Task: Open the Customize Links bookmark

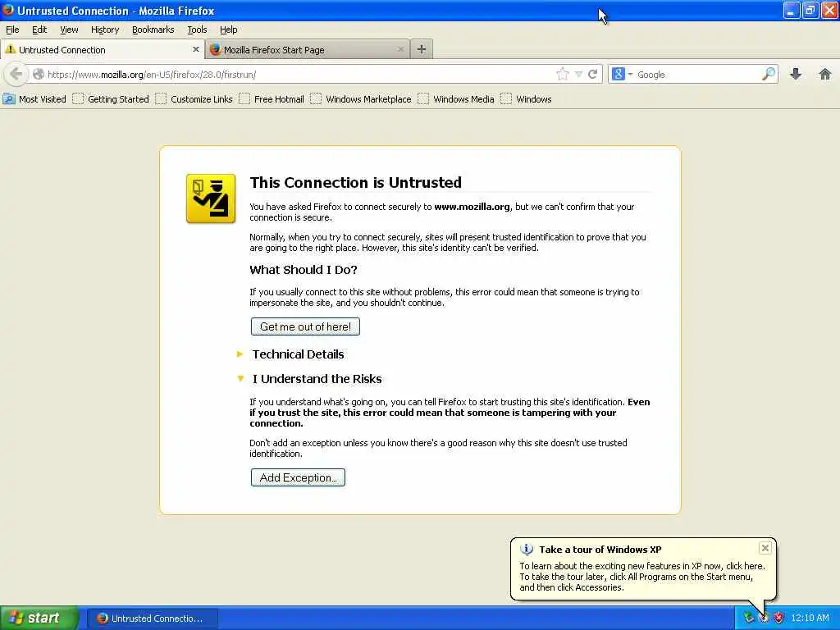Action: [194, 99]
